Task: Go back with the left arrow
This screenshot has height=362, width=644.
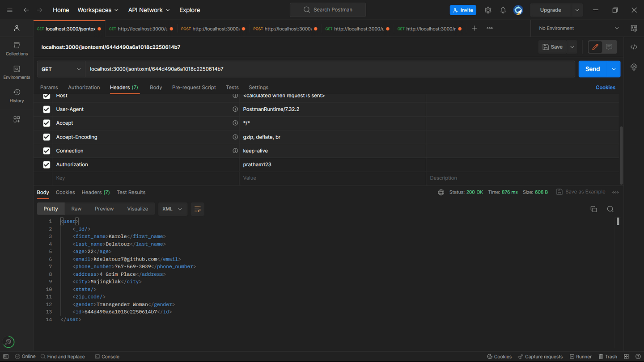Action: 26,10
